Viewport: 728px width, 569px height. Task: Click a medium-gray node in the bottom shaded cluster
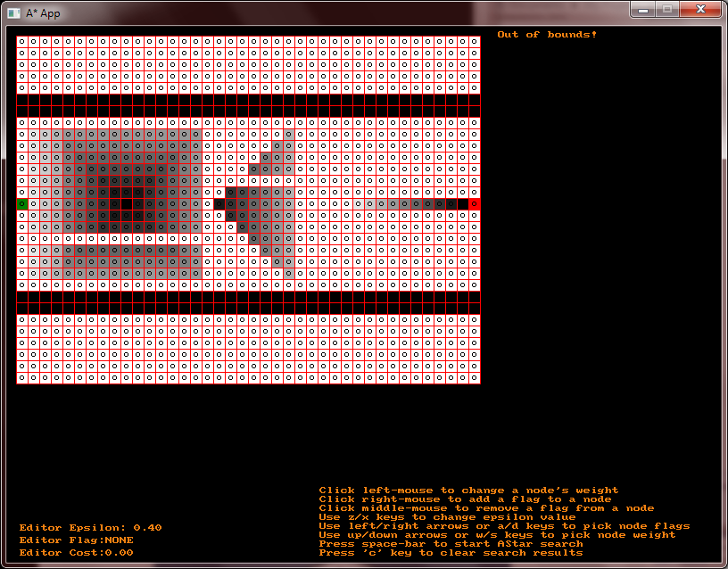click(x=134, y=259)
